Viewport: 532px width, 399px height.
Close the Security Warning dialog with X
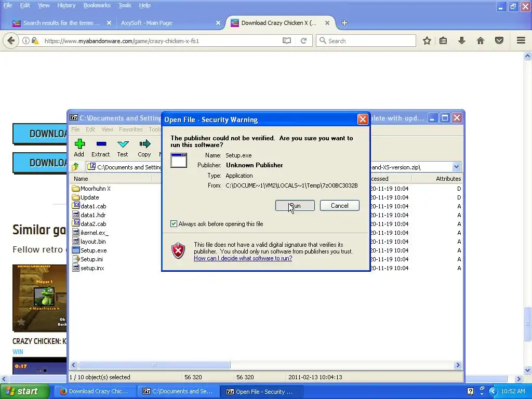[x=363, y=119]
